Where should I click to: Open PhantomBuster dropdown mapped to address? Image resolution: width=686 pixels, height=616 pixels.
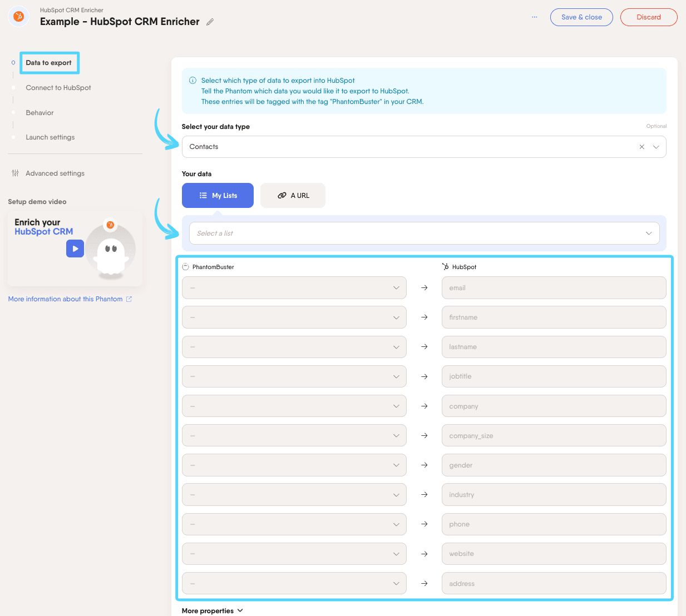pyautogui.click(x=294, y=584)
